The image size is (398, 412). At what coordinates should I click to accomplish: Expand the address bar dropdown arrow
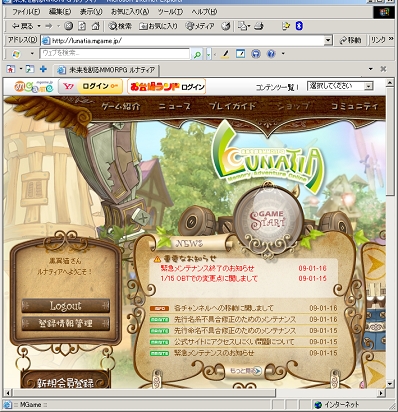coord(328,40)
